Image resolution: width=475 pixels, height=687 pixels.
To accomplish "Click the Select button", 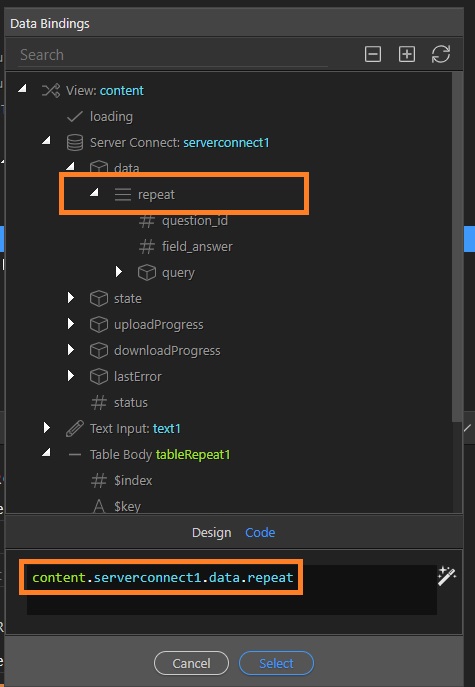I will click(x=276, y=663).
